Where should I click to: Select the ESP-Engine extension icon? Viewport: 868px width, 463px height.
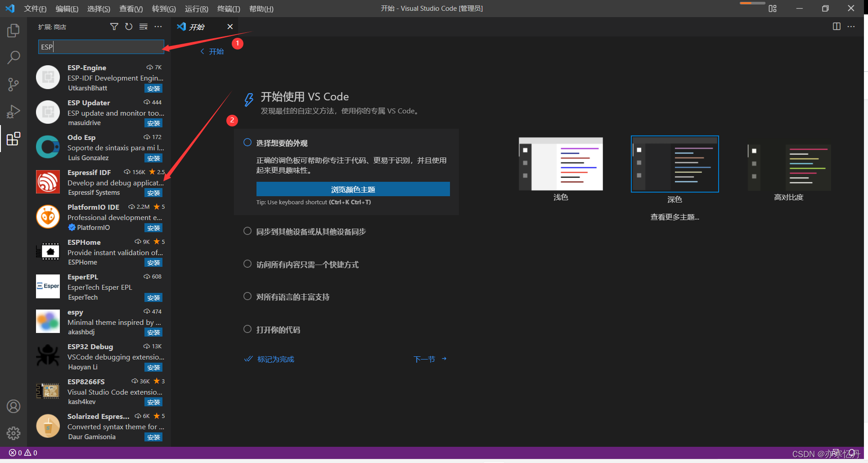[48, 77]
